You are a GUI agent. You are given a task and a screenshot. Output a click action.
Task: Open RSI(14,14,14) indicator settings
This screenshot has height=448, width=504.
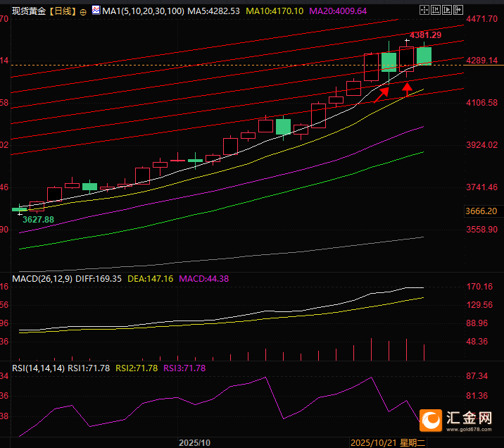tap(38, 368)
